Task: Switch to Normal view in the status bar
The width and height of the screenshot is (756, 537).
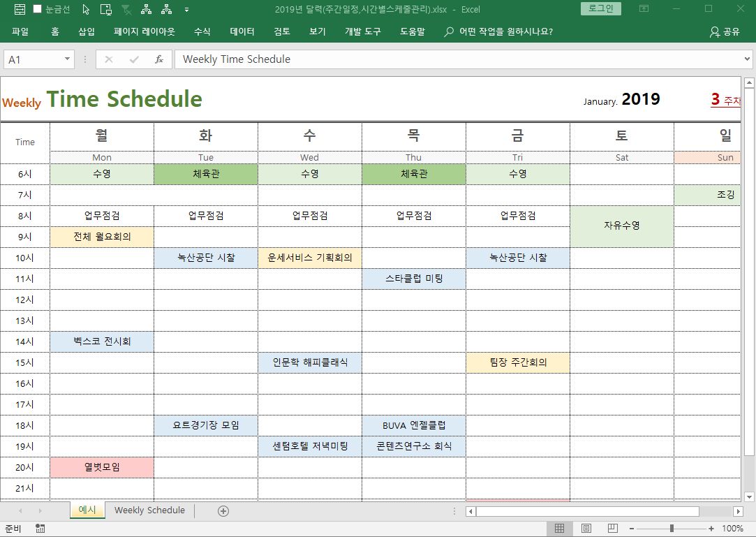Action: 559,529
